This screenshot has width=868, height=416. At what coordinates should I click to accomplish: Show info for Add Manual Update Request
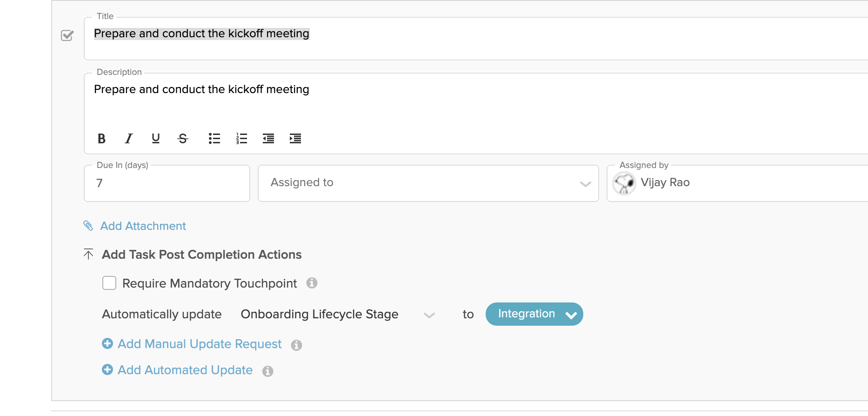(x=296, y=345)
